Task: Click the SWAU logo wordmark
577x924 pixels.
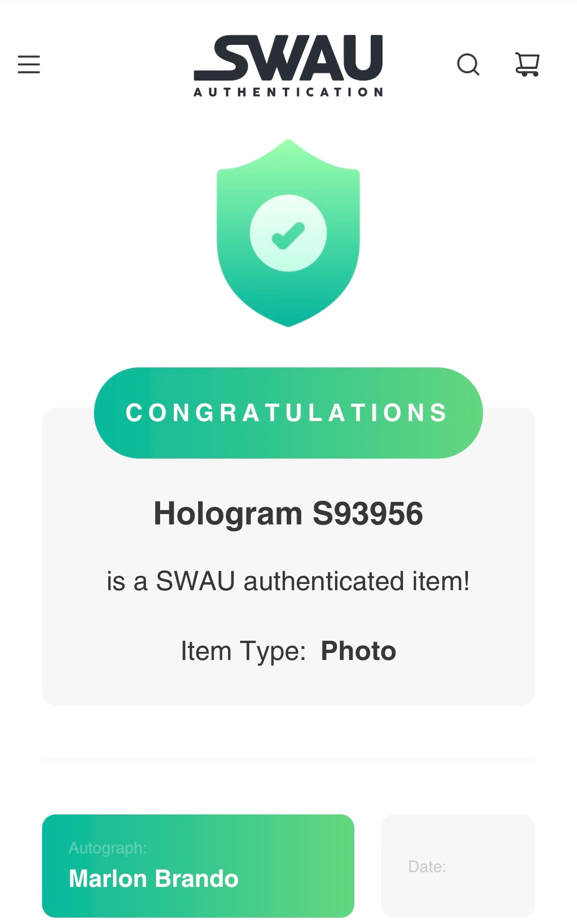Action: (x=288, y=58)
